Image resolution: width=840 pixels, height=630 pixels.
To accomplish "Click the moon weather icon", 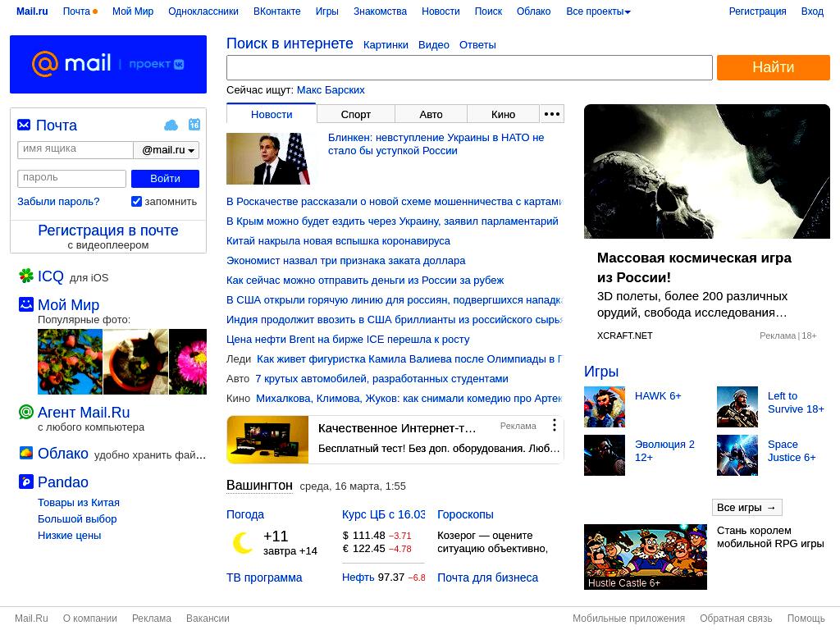I will coord(242,543).
